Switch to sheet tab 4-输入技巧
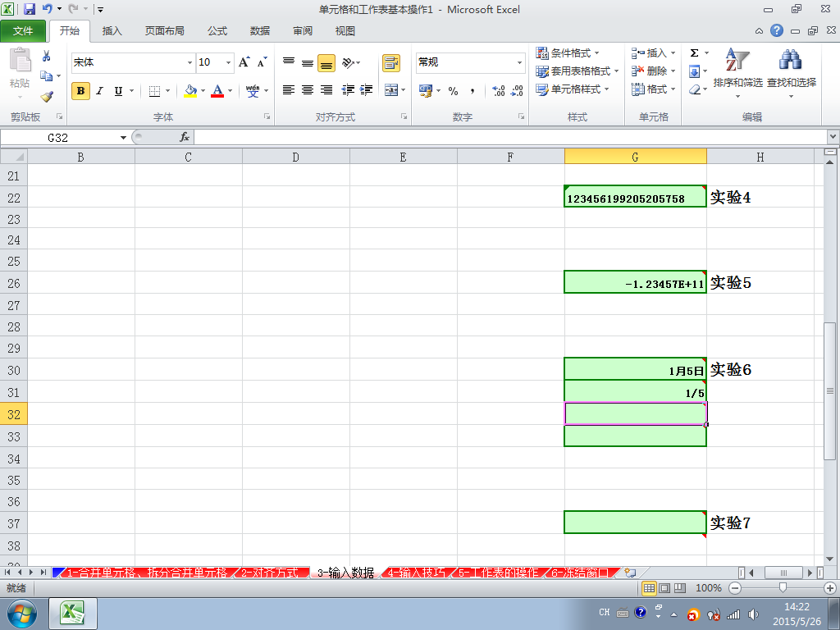 [x=416, y=573]
